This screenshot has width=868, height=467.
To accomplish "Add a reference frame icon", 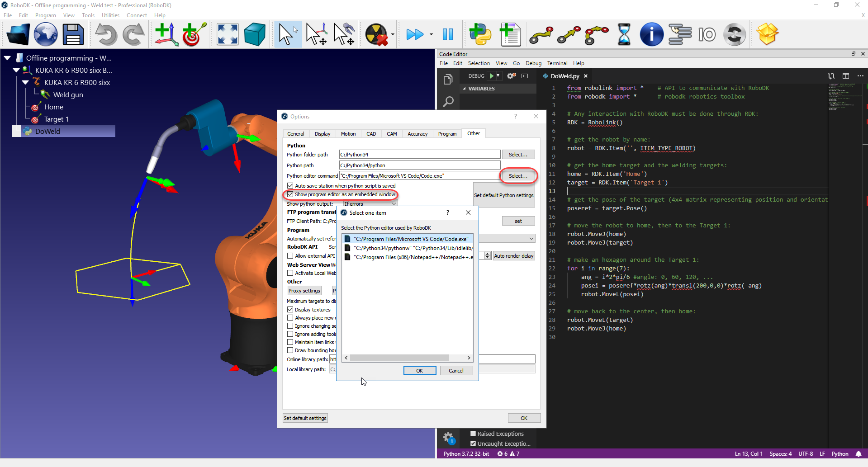I will (167, 34).
